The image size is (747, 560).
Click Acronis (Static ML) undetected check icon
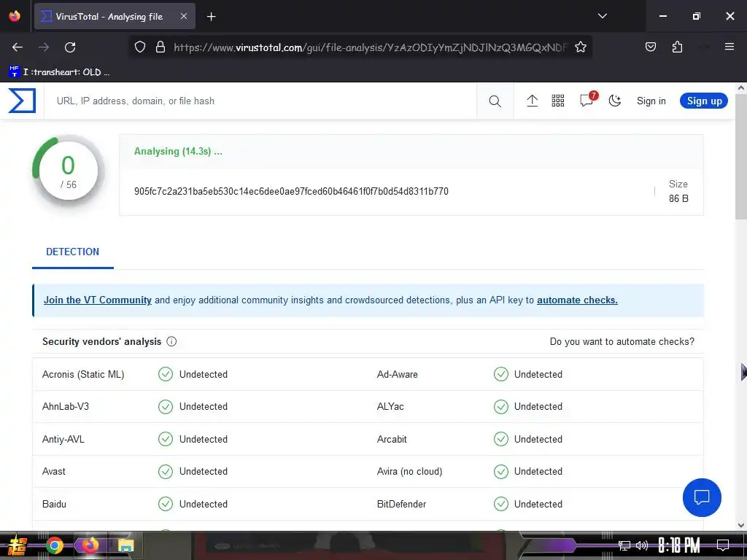pyautogui.click(x=166, y=374)
